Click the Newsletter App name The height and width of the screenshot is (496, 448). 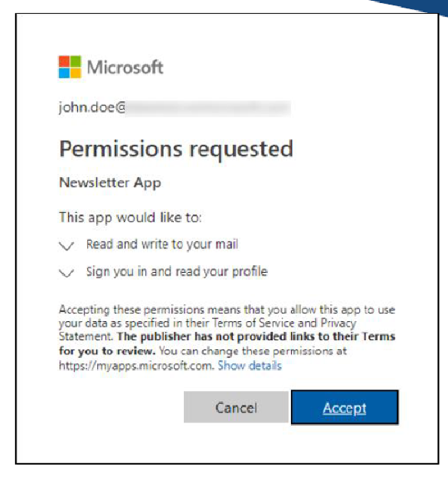pyautogui.click(x=110, y=183)
